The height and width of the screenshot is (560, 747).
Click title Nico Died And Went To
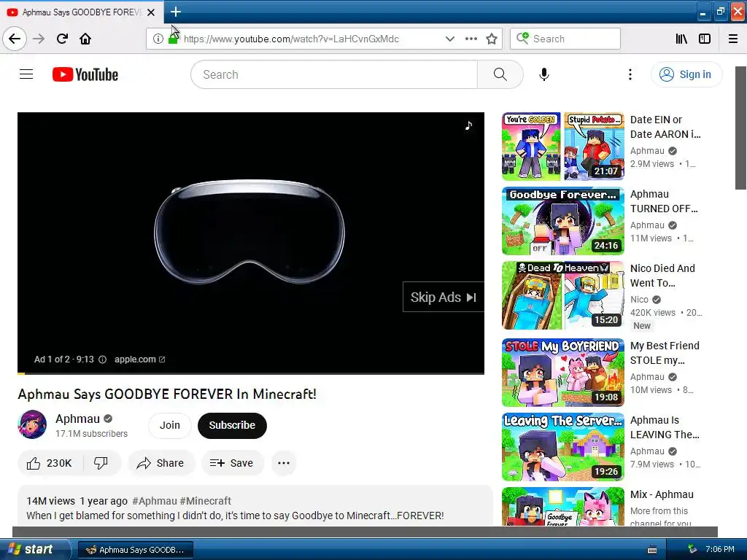662,276
